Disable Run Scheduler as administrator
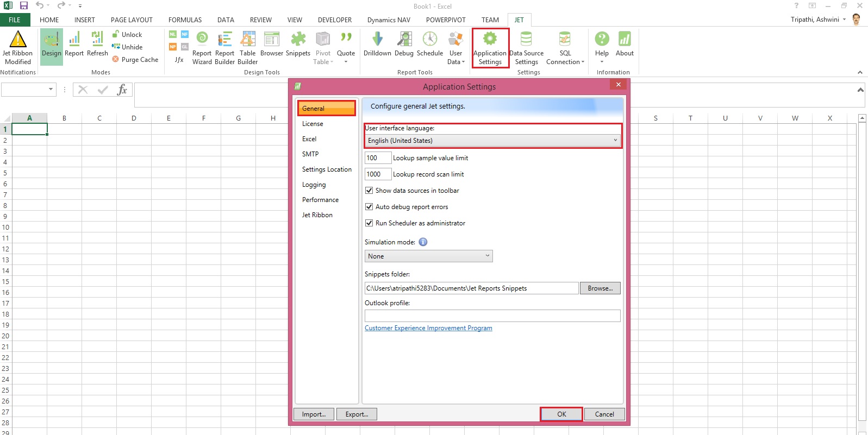The image size is (868, 435). (x=369, y=223)
